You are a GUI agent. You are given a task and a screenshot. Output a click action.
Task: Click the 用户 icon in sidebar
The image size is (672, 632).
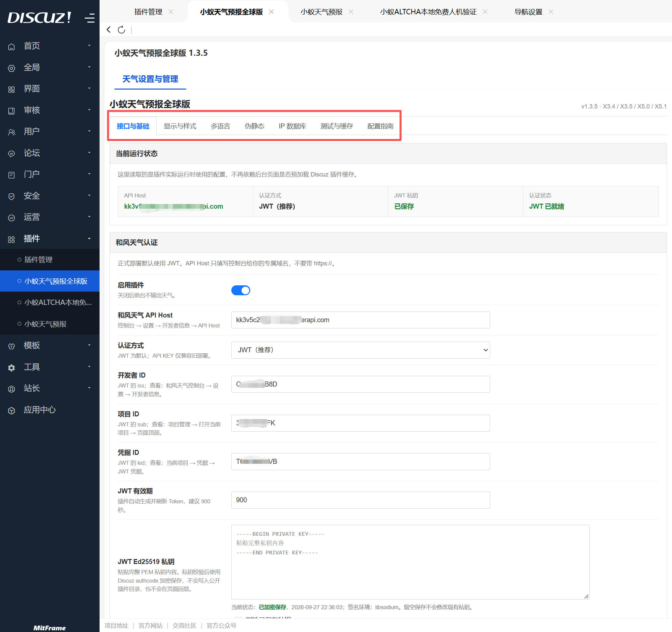pos(12,132)
